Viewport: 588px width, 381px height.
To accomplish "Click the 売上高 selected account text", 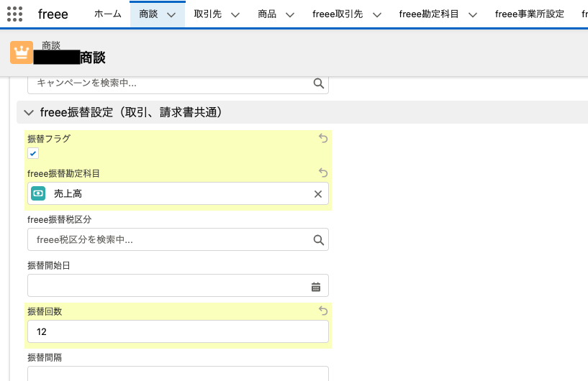I will click(x=68, y=193).
